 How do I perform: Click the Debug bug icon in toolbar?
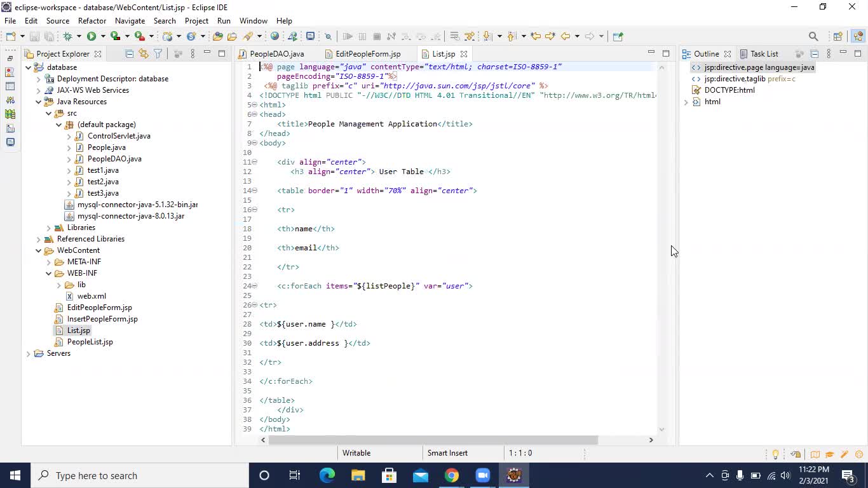coord(67,36)
